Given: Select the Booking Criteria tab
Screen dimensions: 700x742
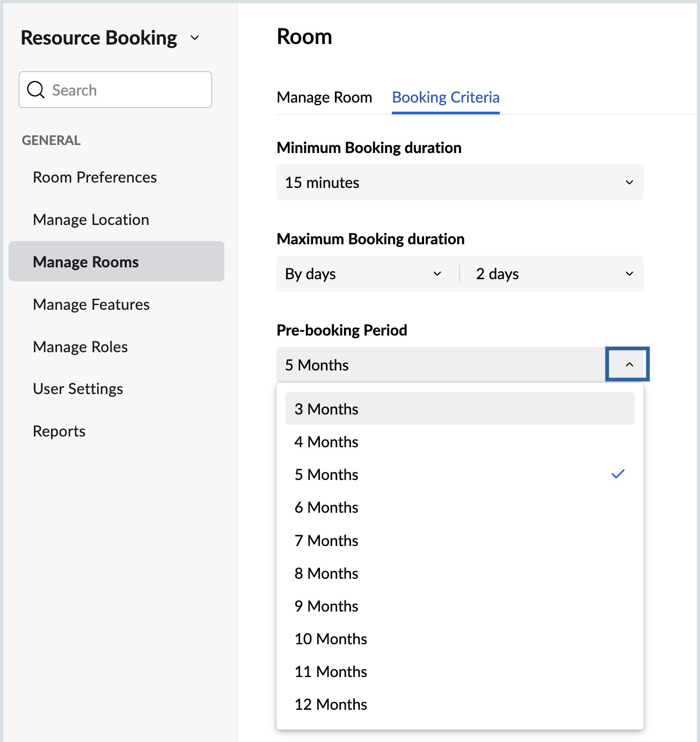Looking at the screenshot, I should [446, 97].
